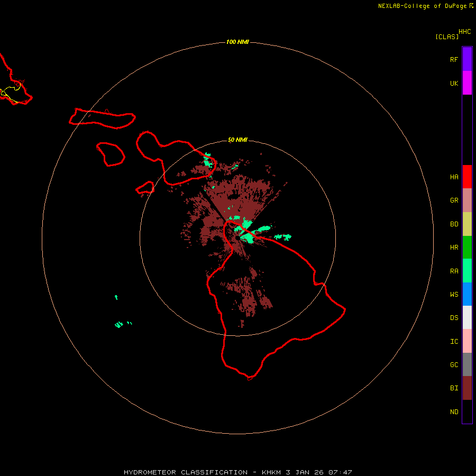
Task: Click the "HA" legend label
Action: tap(454, 177)
